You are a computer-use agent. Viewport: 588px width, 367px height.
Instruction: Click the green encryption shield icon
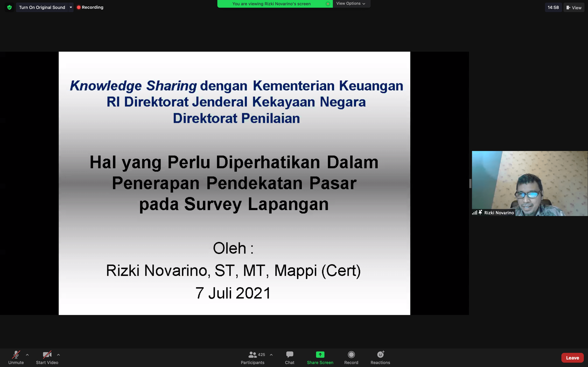click(x=9, y=7)
